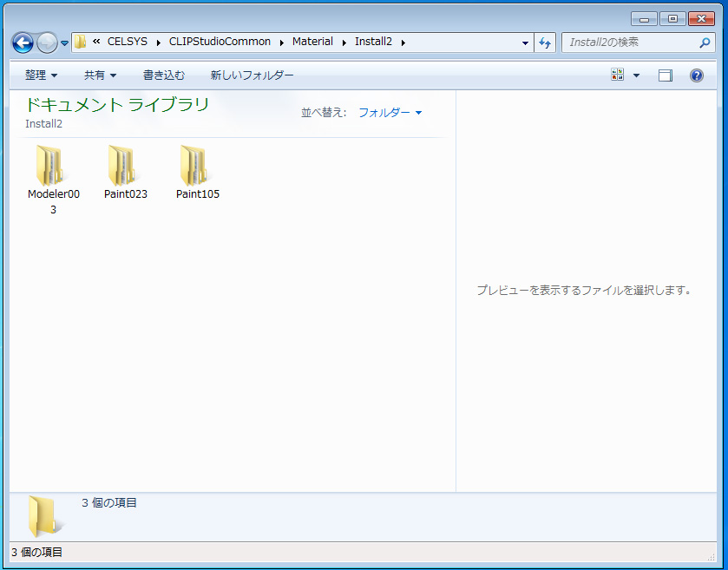This screenshot has width=728, height=570.
Task: Open the 共有 menu
Action: 100,75
